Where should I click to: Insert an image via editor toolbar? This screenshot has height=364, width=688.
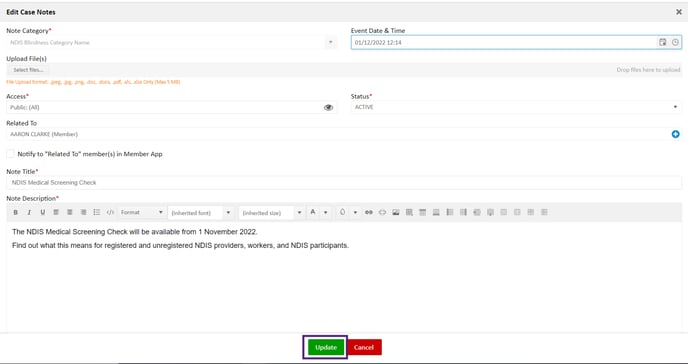396,212
